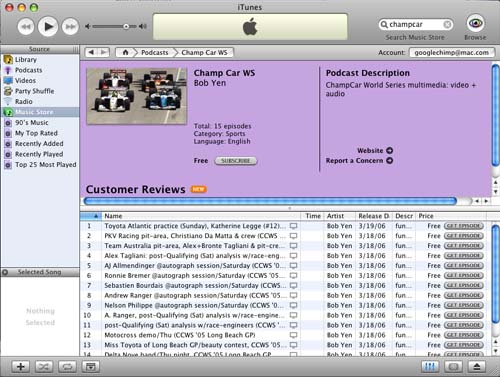Click the high-volume speaker icon
500x377 pixels.
143,26
